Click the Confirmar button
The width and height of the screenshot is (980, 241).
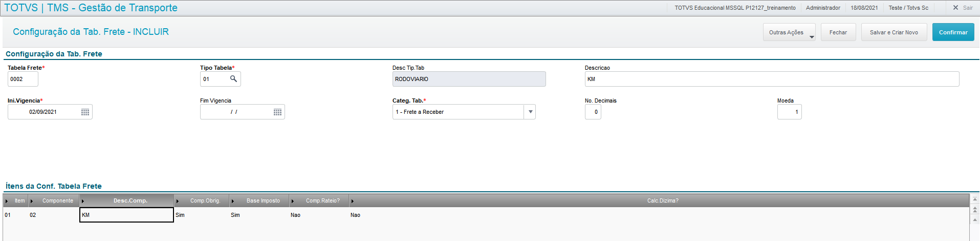point(953,32)
